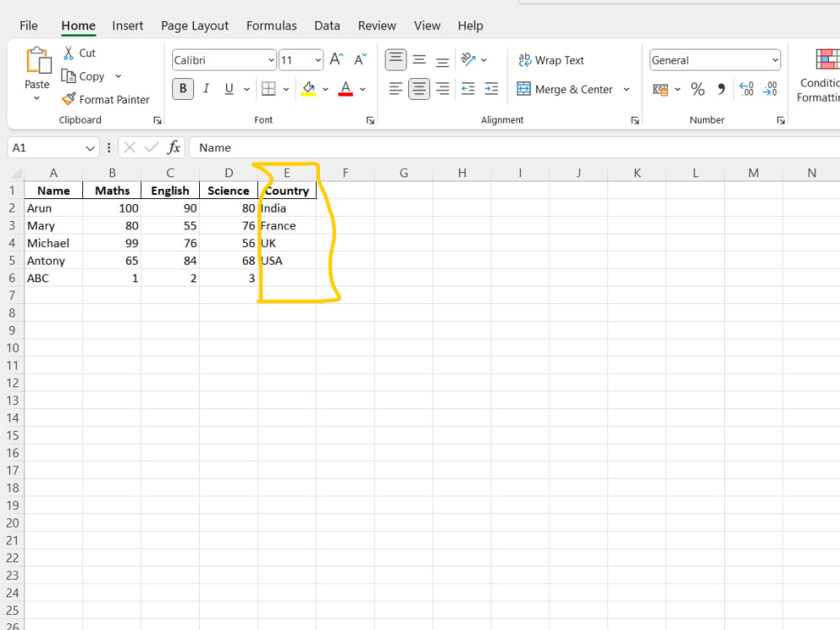Open the Paste options arrow
The height and width of the screenshot is (630, 840).
(36, 98)
